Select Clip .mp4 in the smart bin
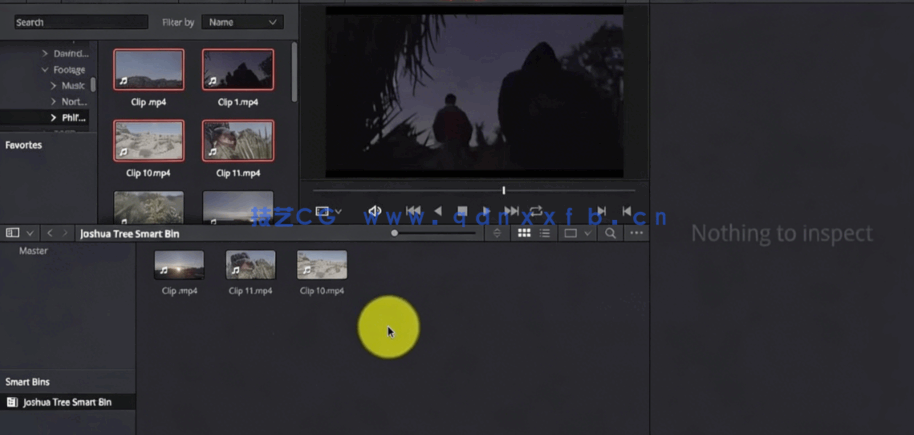Viewport: 914px width, 435px height. tap(180, 265)
